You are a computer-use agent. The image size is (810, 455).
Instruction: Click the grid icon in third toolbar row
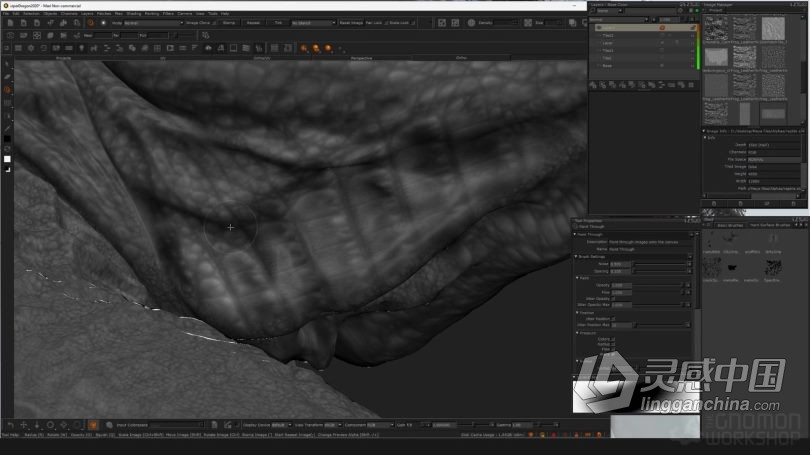pyautogui.click(x=158, y=48)
